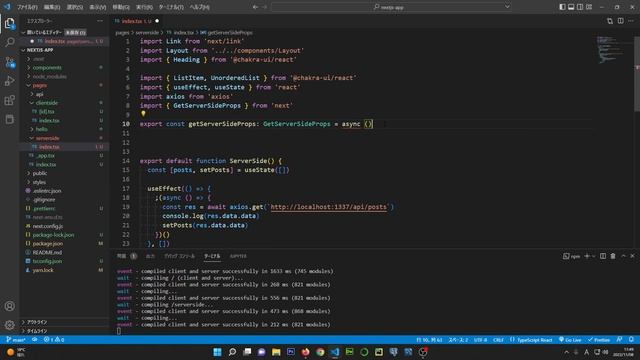Expand the public folder
Viewport: 640px width, 360px height.
pyautogui.click(x=40, y=173)
